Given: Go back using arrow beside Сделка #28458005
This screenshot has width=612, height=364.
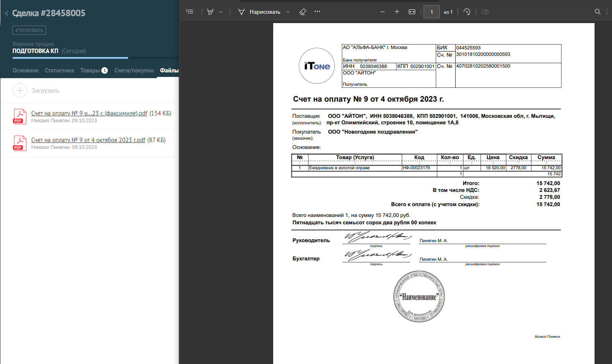Looking at the screenshot, I should [x=6, y=13].
